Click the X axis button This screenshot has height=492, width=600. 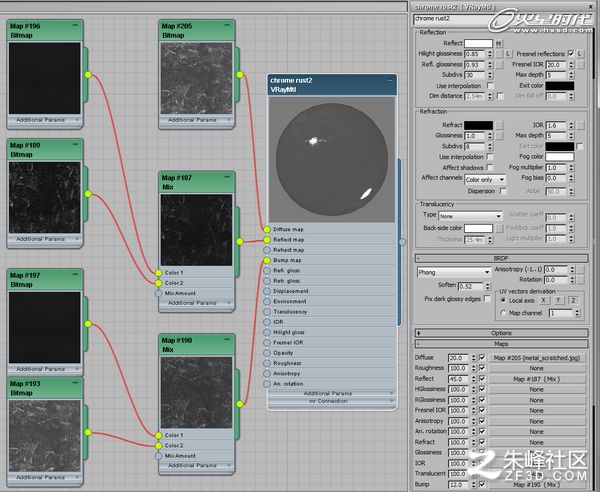pyautogui.click(x=544, y=301)
